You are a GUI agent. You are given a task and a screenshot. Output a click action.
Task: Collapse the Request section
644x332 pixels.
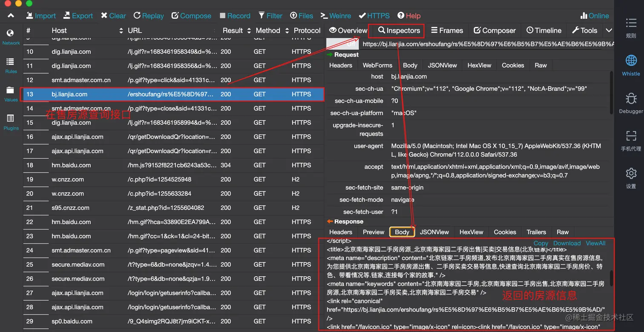(x=343, y=54)
